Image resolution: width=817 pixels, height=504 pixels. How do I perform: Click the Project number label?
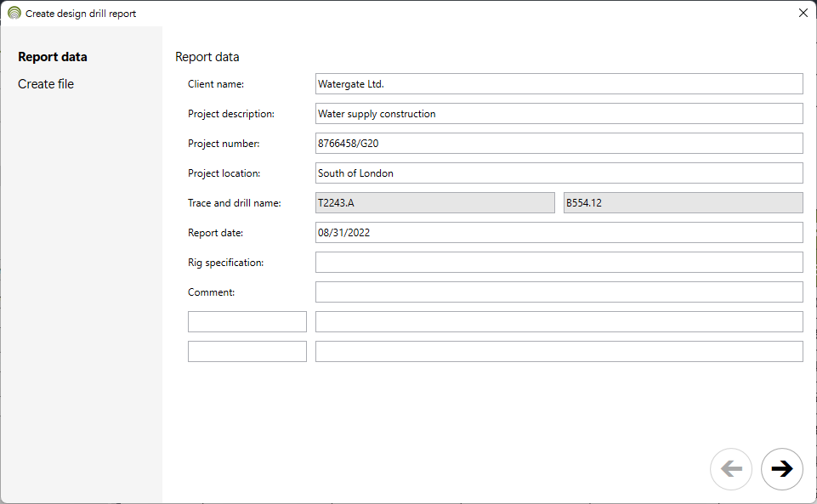(224, 143)
